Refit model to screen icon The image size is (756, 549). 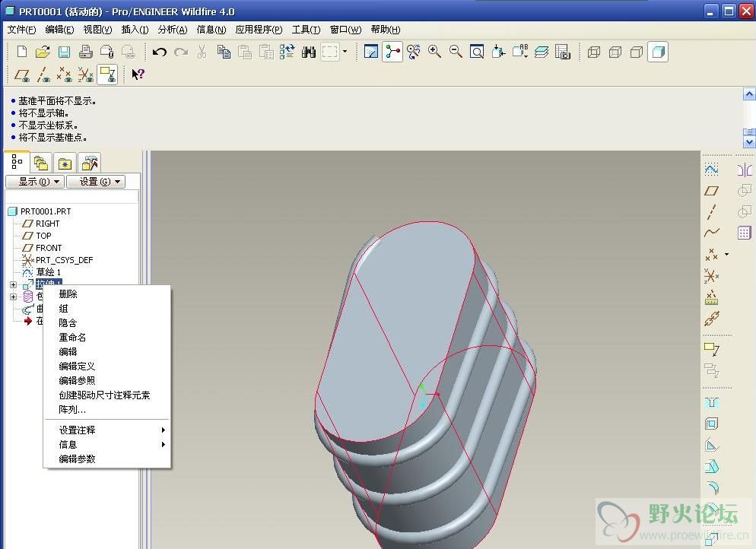(x=477, y=52)
